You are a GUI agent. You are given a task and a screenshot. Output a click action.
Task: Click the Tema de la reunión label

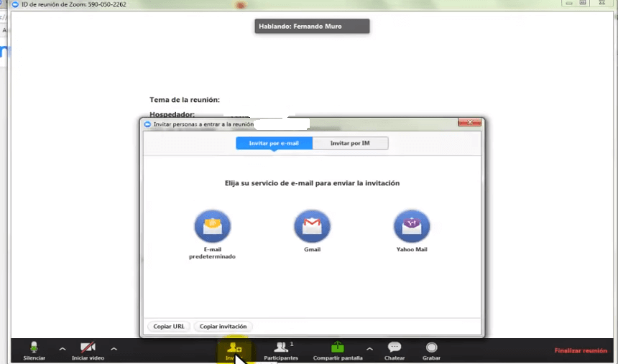click(185, 100)
